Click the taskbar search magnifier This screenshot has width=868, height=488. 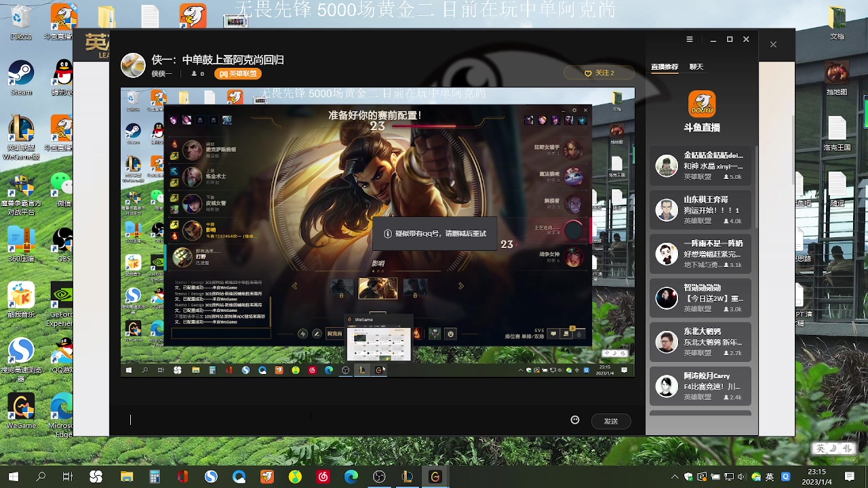(41, 476)
